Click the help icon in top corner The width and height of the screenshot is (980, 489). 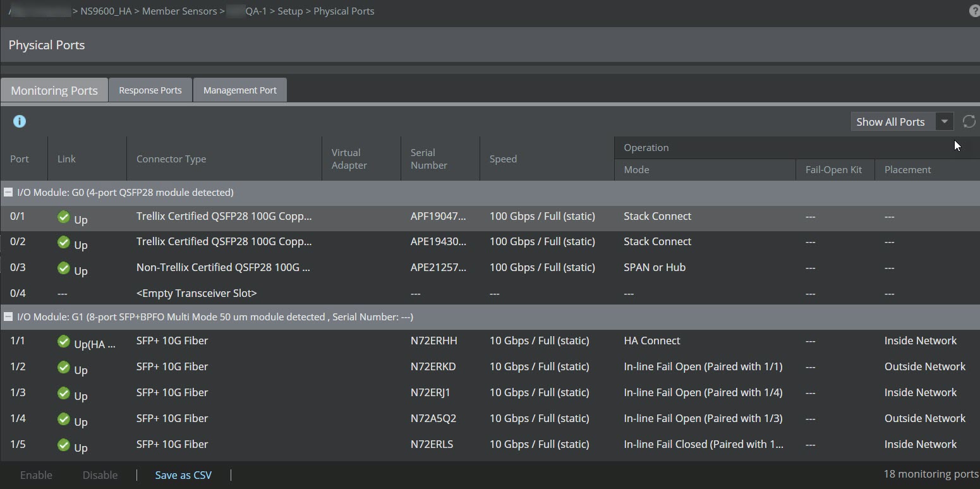click(974, 11)
